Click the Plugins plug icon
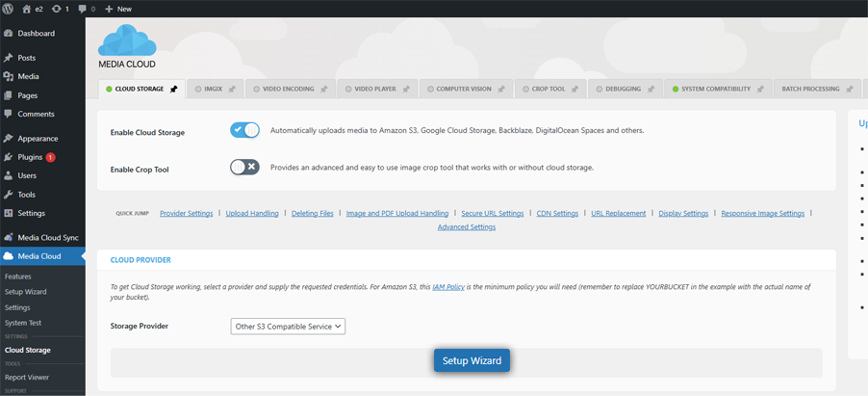This screenshot has height=396, width=868. pos(9,157)
